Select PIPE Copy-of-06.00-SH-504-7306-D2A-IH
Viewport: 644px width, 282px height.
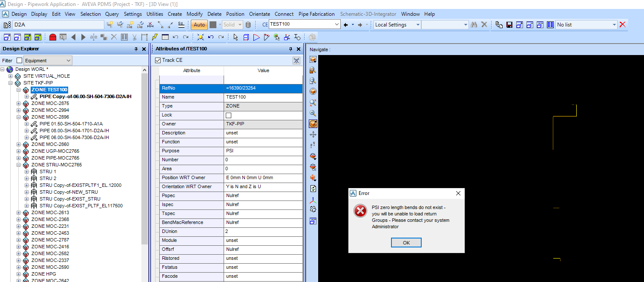[x=85, y=96]
